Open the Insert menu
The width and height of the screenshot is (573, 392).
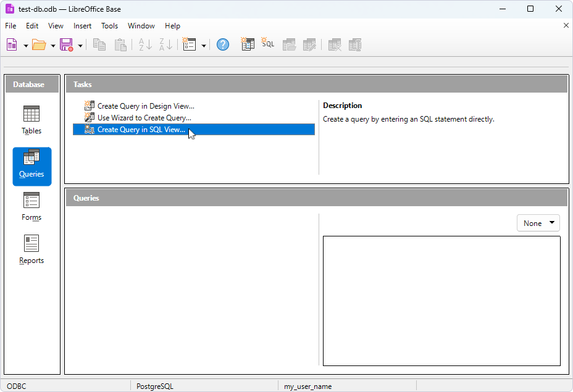(x=82, y=26)
